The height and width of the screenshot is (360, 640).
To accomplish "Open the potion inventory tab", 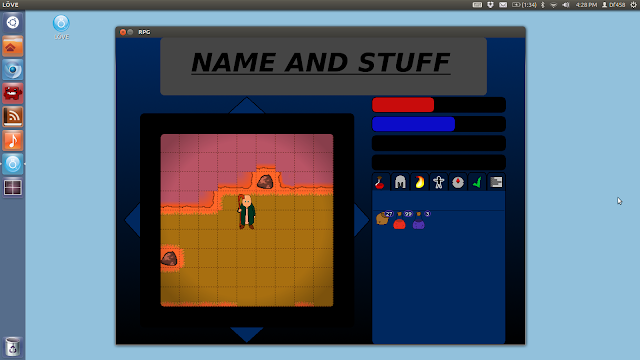I will [380, 182].
